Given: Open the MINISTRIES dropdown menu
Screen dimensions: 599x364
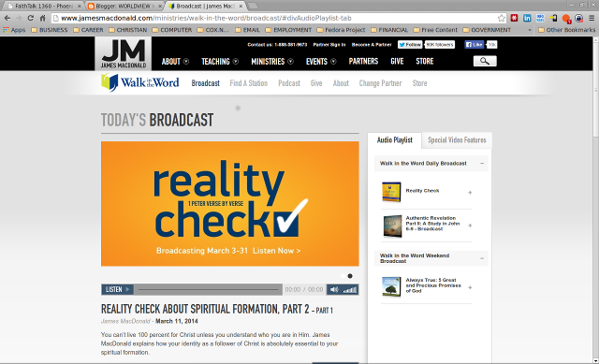Looking at the screenshot, I should (272, 61).
